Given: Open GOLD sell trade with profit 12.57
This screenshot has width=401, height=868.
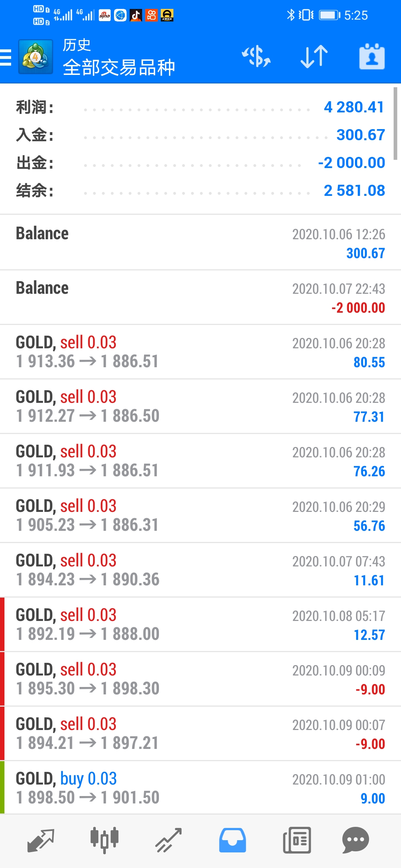Looking at the screenshot, I should [200, 624].
